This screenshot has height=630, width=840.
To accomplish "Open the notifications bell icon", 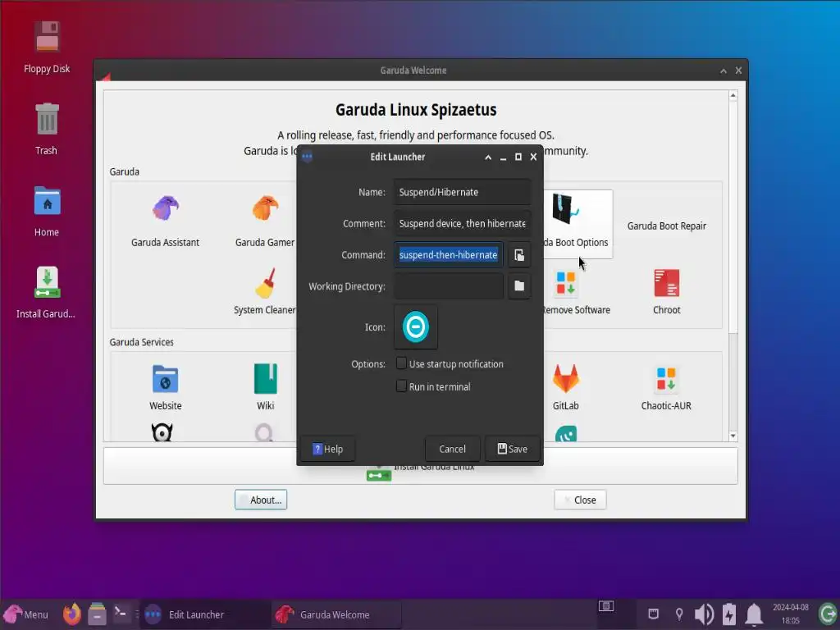I will 754,614.
